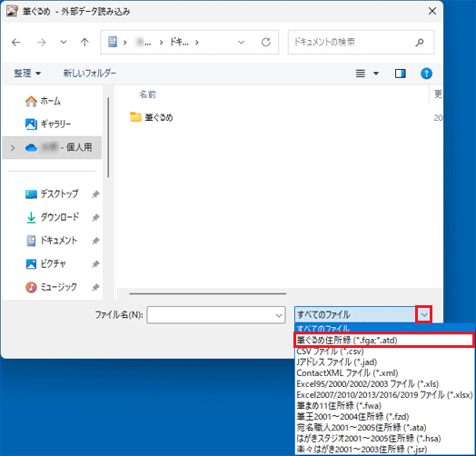Expand the ファイル名 dropdown arrow

(279, 315)
